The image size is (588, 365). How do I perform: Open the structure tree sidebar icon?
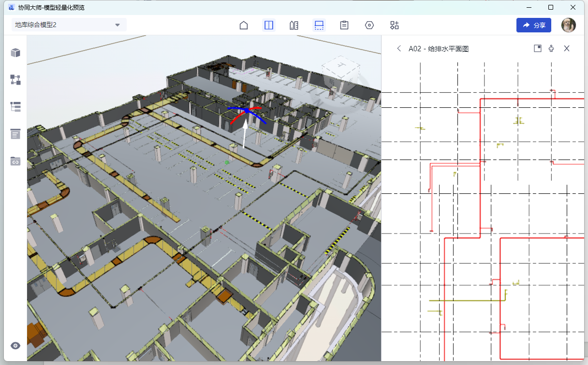[15, 80]
